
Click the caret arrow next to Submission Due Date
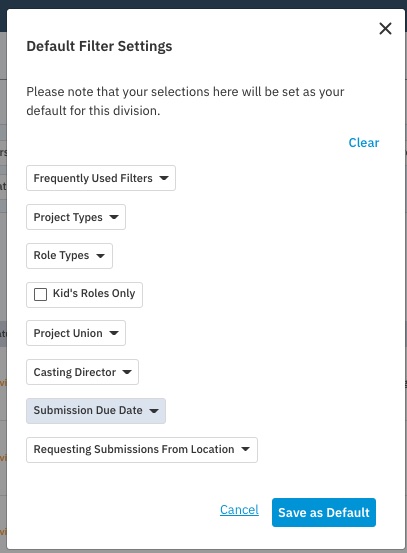pos(154,411)
